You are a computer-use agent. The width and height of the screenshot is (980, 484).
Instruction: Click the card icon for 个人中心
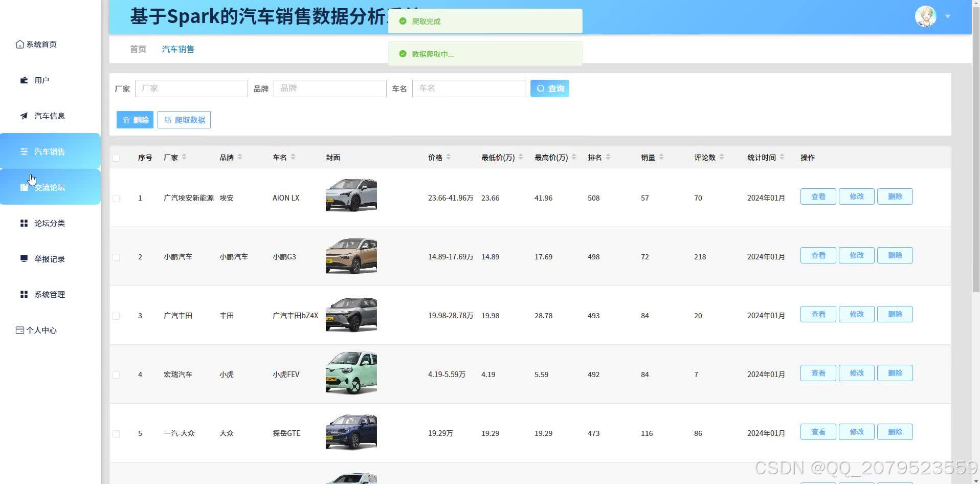[x=20, y=331]
